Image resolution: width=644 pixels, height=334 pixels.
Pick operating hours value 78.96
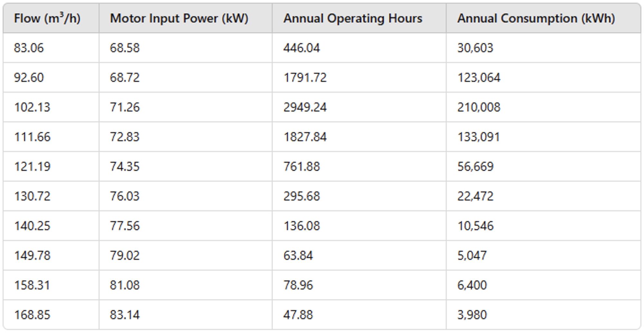298,285
